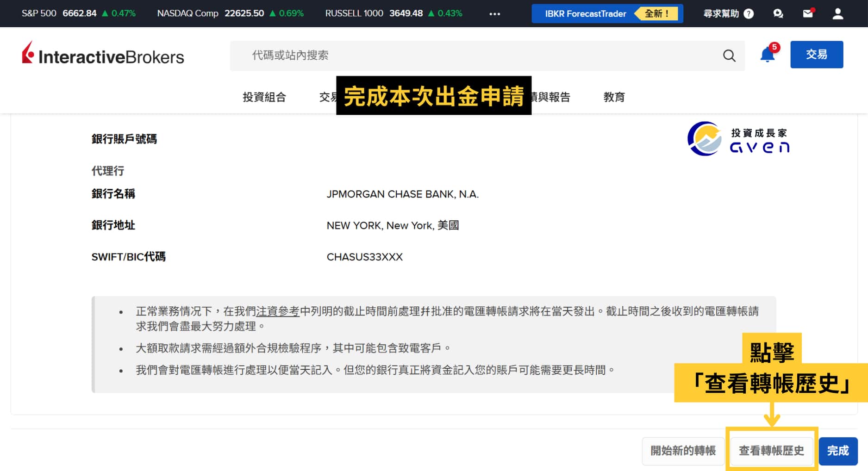Viewport: 868px width, 471px height.
Task: Open the 教育 menu
Action: click(x=614, y=97)
